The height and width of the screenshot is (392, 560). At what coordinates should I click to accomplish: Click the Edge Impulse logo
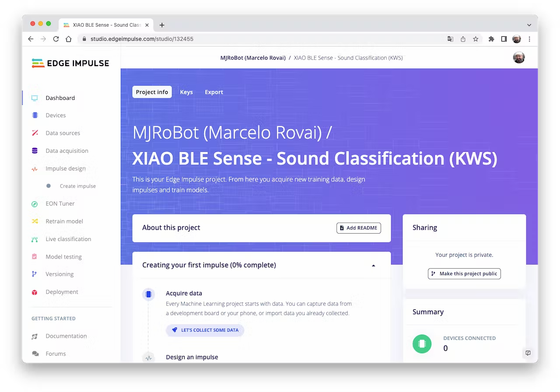click(70, 63)
